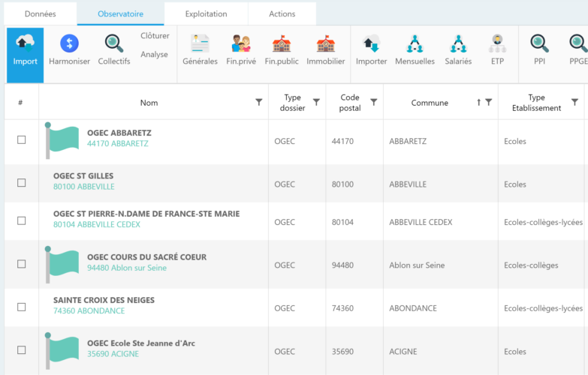Click the Commune cell Ablon sur Seine
This screenshot has width=588, height=375.
pyautogui.click(x=417, y=265)
